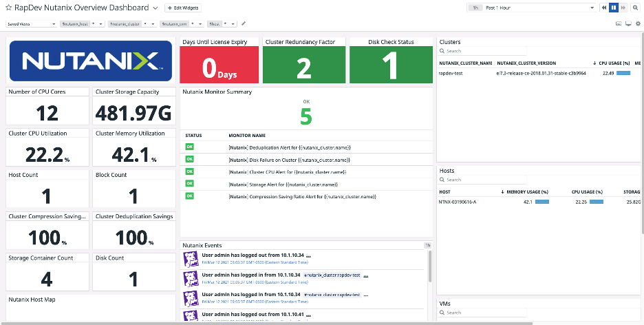Screen dimensions: 644x325
Task: Select Cluster Storage Capacity value 481.97G
Action: (x=133, y=113)
